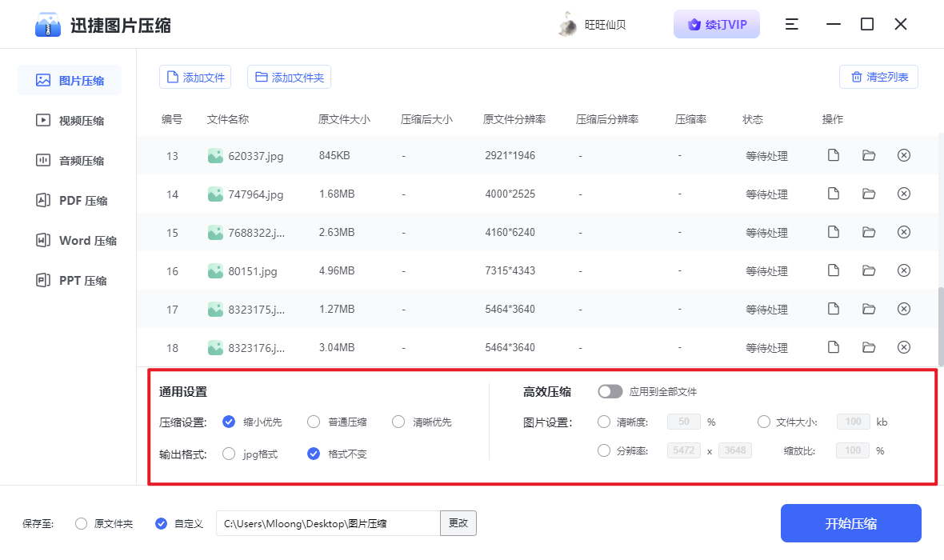This screenshot has height=560, width=944.
Task: Open containing folder for 747964.jpg
Action: click(869, 194)
